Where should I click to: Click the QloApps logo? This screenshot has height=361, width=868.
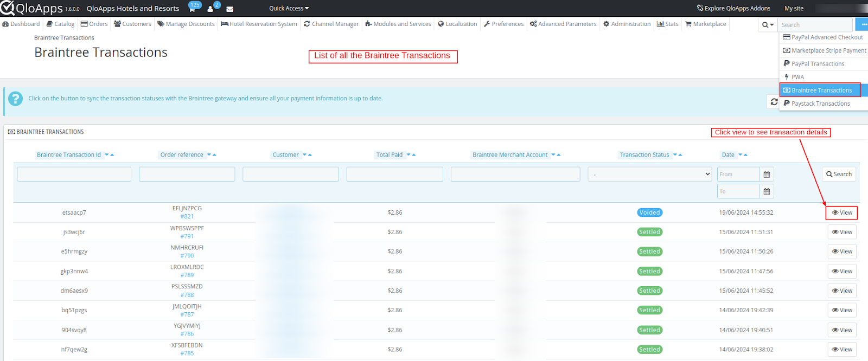click(x=31, y=8)
